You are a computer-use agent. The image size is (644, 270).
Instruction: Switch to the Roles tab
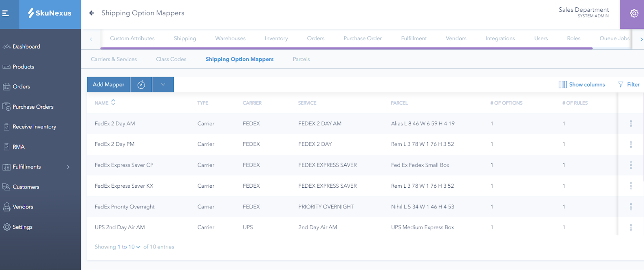pyautogui.click(x=574, y=39)
